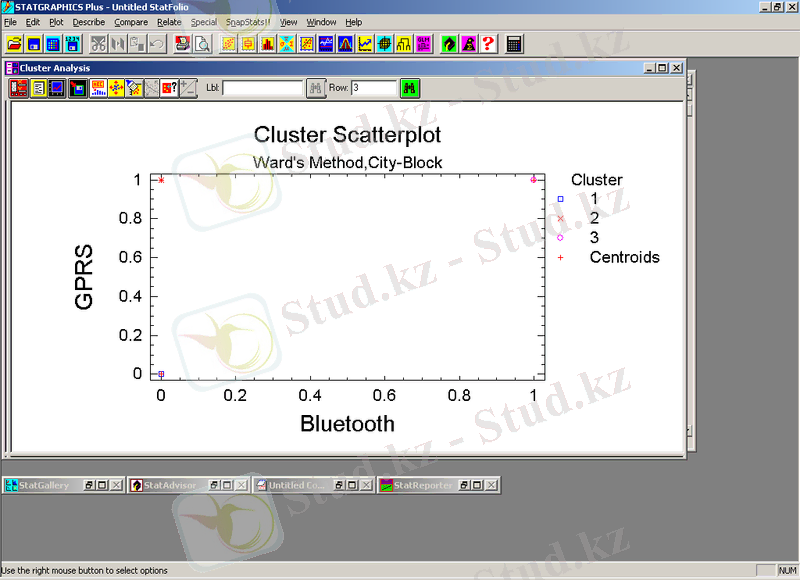Click the jitter arrows icon
Viewport: 800px width, 580px height.
(116, 88)
